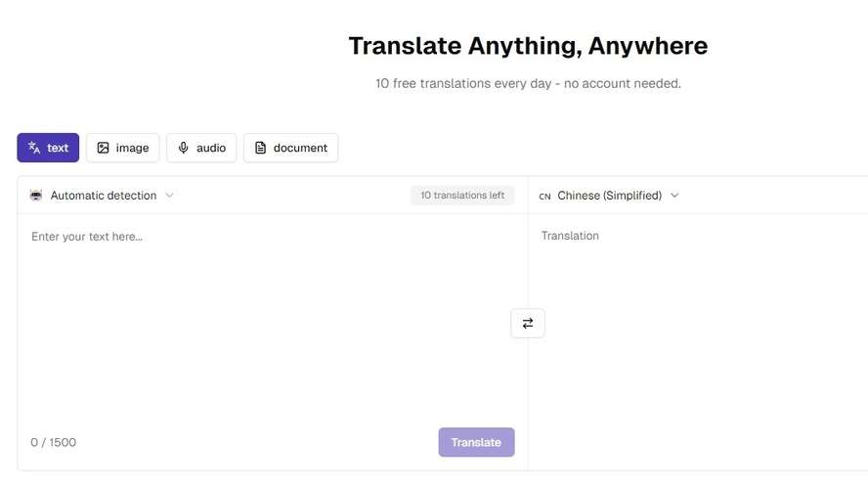The width and height of the screenshot is (868, 489).
Task: Expand the chevron next to Automatic detection
Action: click(x=170, y=195)
